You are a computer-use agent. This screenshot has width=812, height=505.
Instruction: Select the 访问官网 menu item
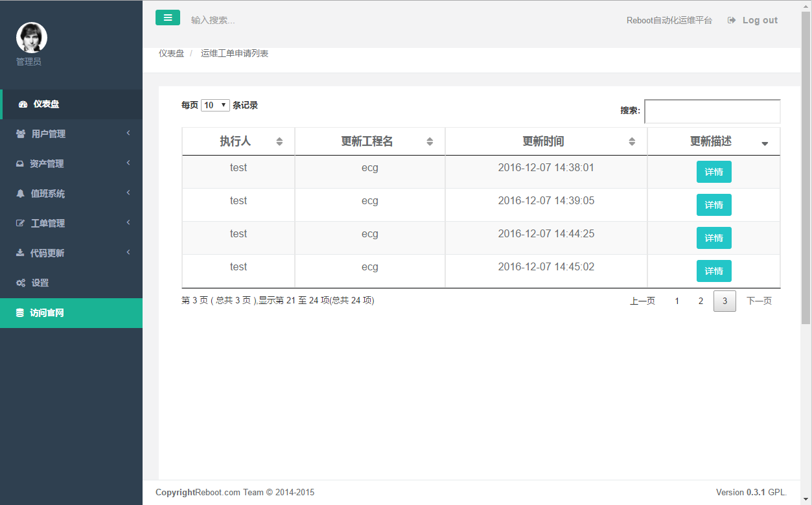coord(49,312)
